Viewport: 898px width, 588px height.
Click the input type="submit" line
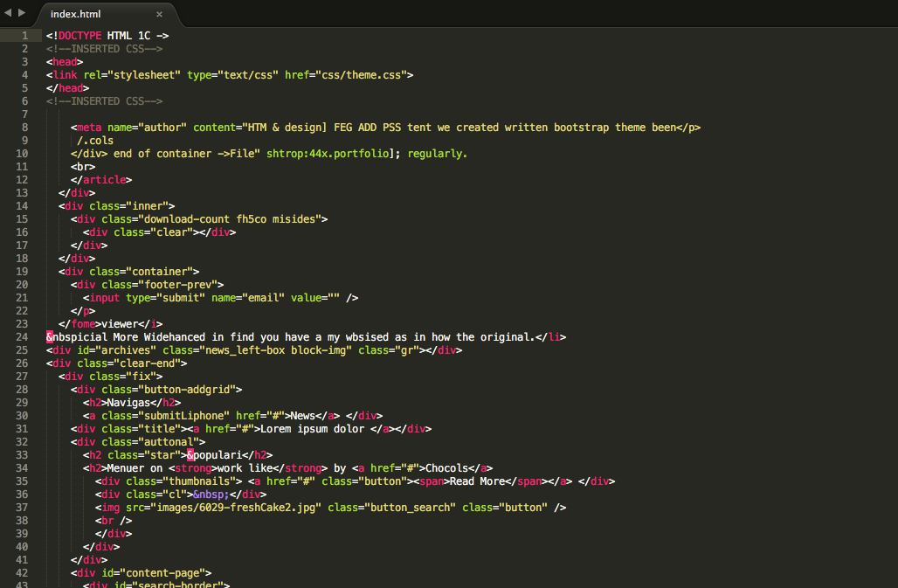(x=220, y=298)
